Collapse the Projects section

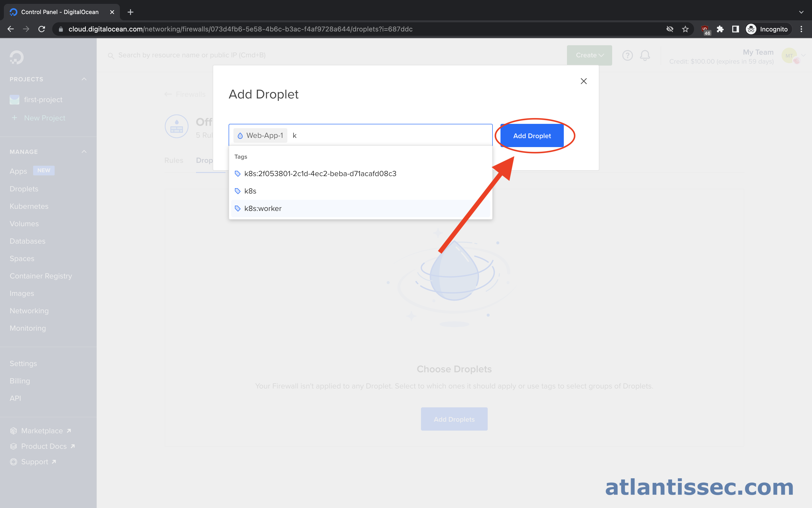tap(84, 79)
